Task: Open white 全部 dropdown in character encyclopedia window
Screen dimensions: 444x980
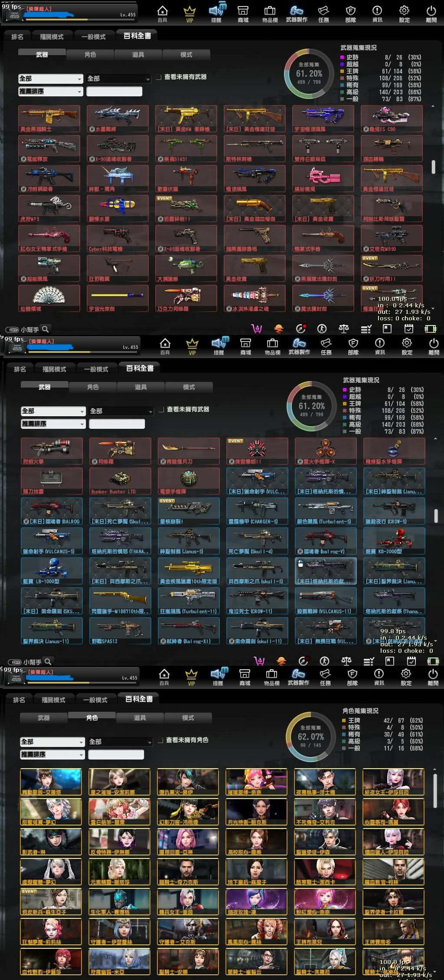Action: tap(52, 742)
